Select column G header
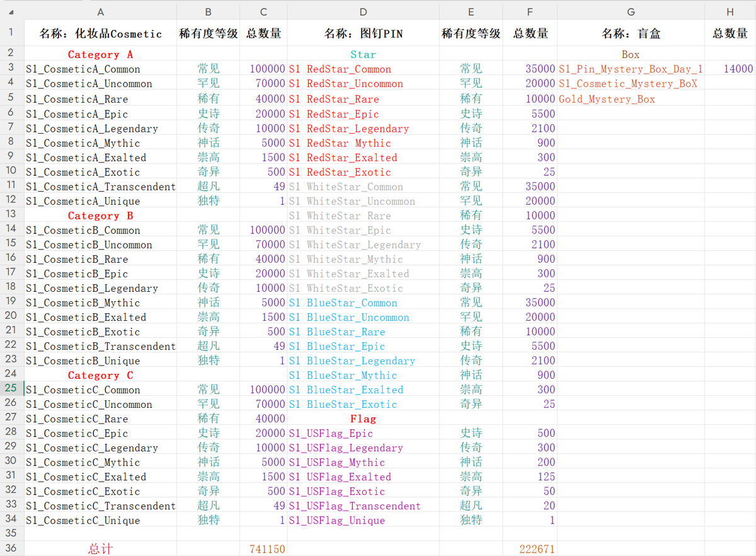Viewport: 756px width, 556px height. point(631,12)
